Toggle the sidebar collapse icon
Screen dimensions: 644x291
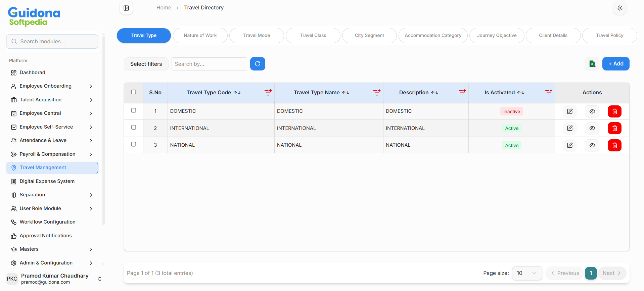pos(126,8)
